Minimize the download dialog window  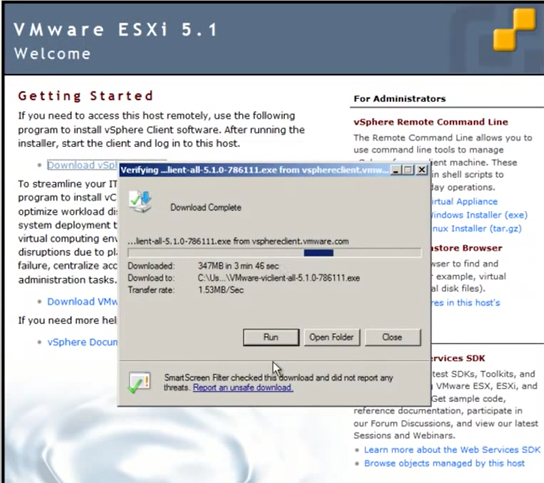[396, 170]
